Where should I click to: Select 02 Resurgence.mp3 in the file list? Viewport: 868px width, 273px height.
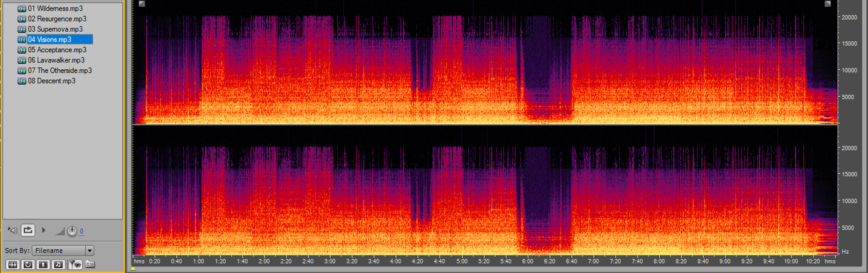(56, 19)
